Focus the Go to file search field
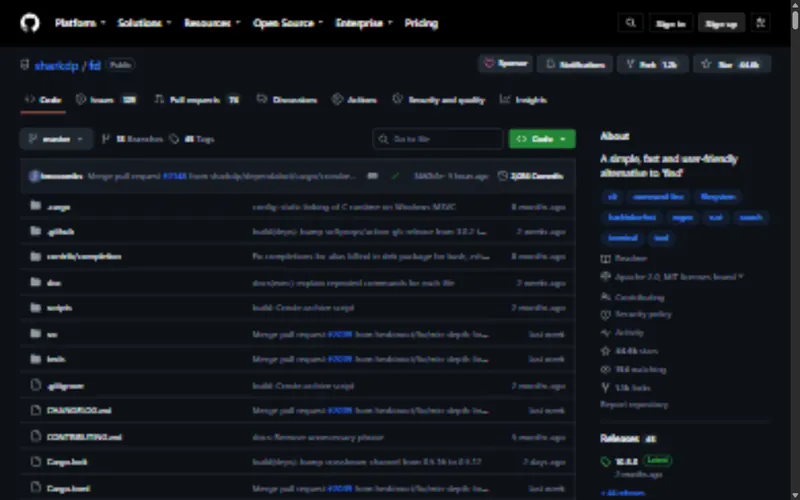 coord(438,139)
